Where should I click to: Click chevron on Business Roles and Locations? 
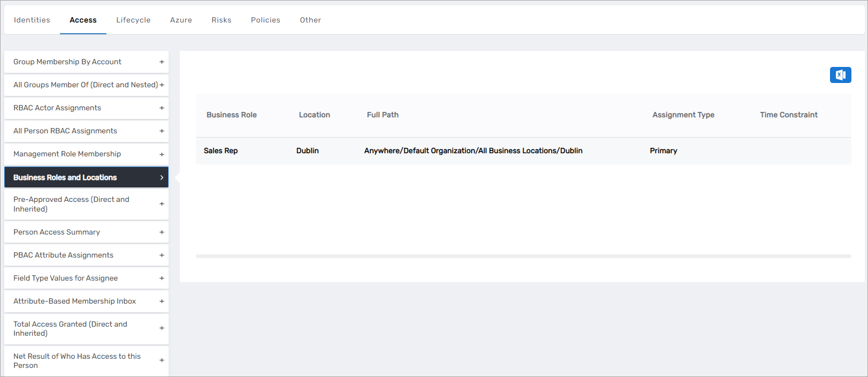point(162,177)
